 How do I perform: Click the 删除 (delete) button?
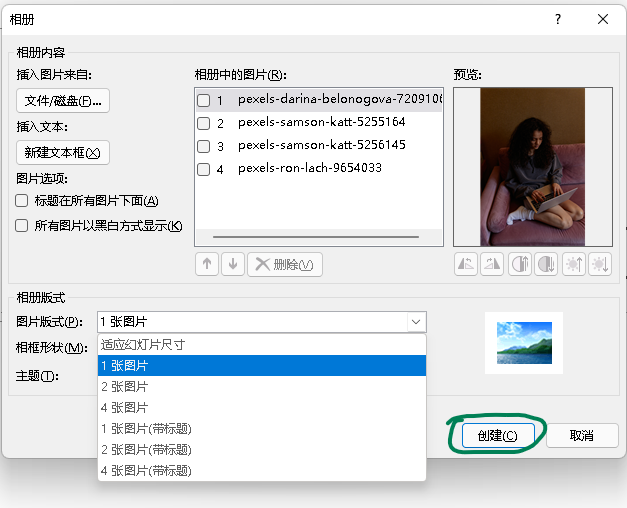(285, 264)
